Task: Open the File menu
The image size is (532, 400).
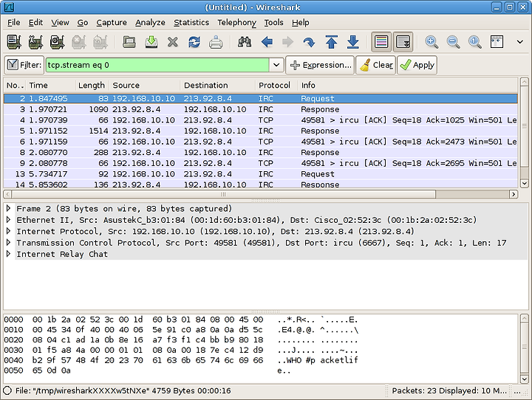Action: pyautogui.click(x=13, y=22)
